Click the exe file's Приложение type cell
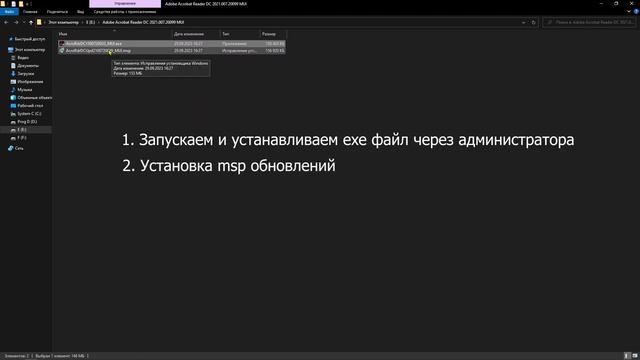The height and width of the screenshot is (360, 640). tap(235, 43)
